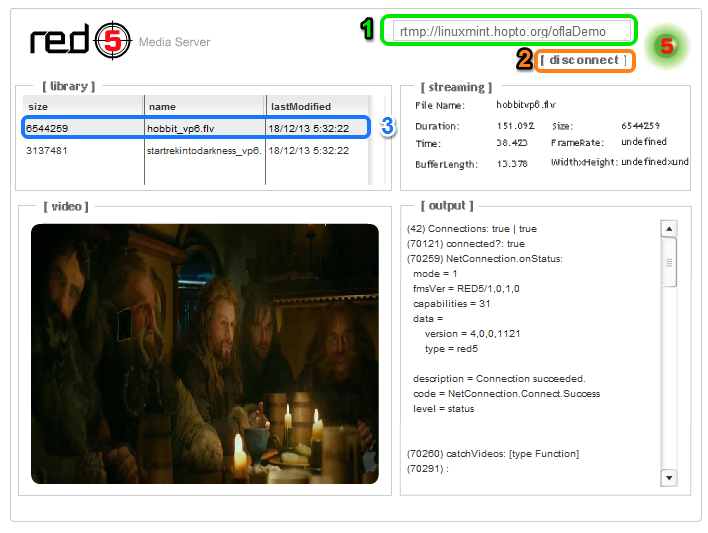Click the RTMP server address field

click(x=511, y=31)
